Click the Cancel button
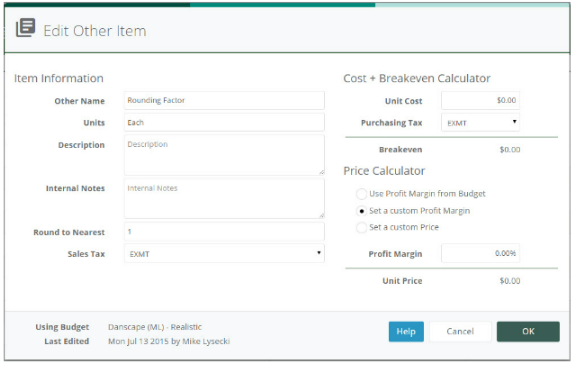The width and height of the screenshot is (577, 369). [460, 331]
